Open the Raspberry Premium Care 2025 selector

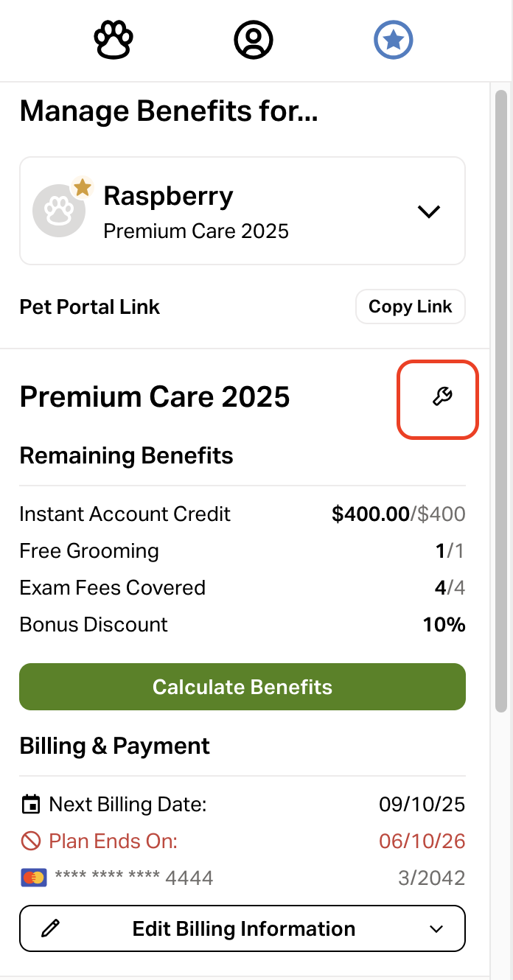point(242,211)
